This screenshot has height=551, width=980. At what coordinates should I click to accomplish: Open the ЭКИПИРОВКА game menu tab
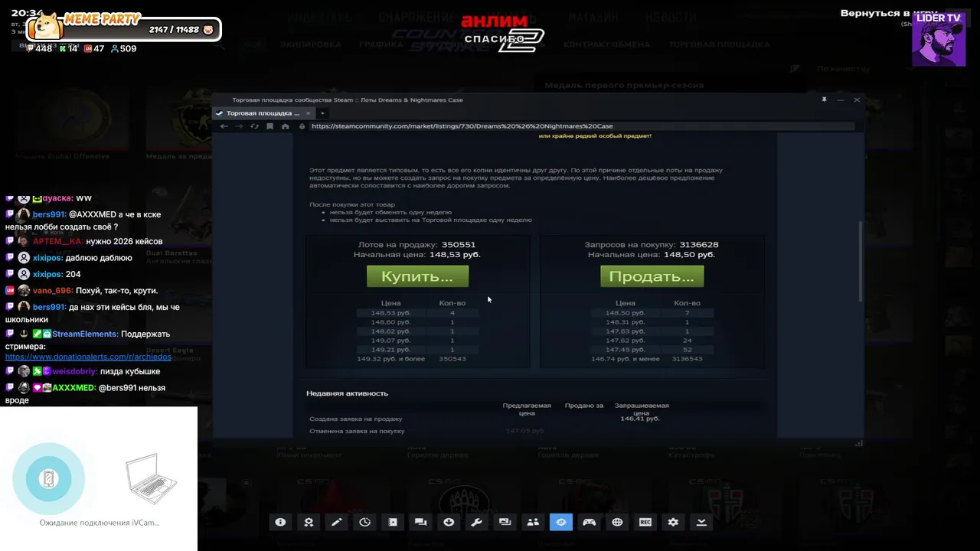[x=310, y=44]
